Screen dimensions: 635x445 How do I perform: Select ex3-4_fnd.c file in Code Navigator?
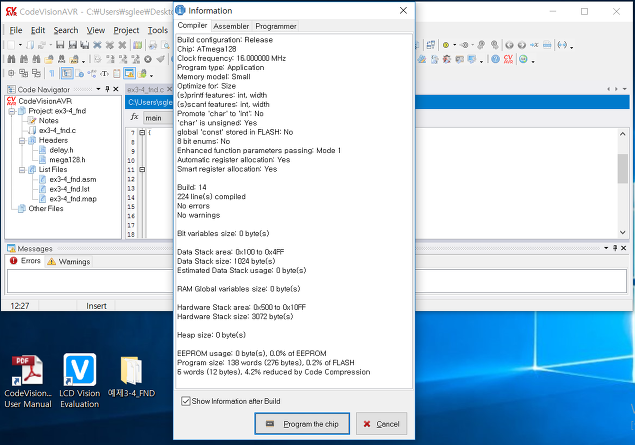coord(57,130)
